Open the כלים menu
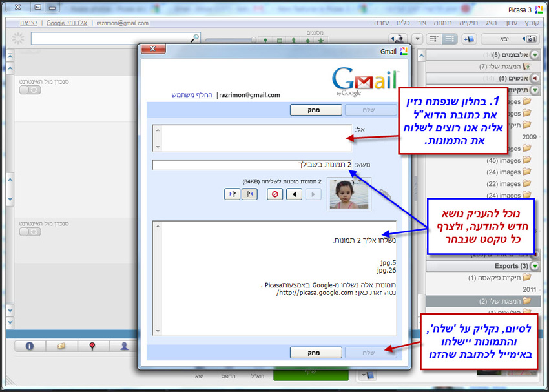 [403, 23]
